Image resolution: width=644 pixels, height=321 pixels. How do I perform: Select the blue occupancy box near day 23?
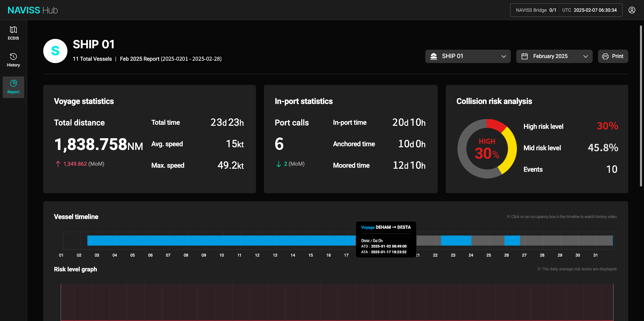455,240
